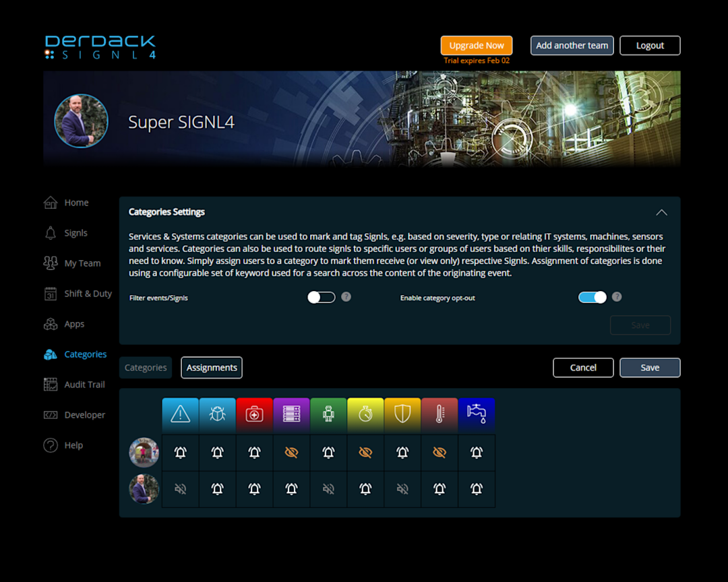The height and width of the screenshot is (582, 728).
Task: Click Trial expires Feb 02 text
Action: coord(477,61)
